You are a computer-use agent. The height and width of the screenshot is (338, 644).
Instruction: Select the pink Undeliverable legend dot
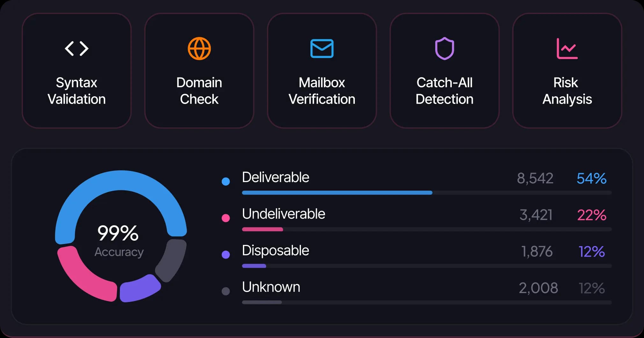[x=226, y=218]
